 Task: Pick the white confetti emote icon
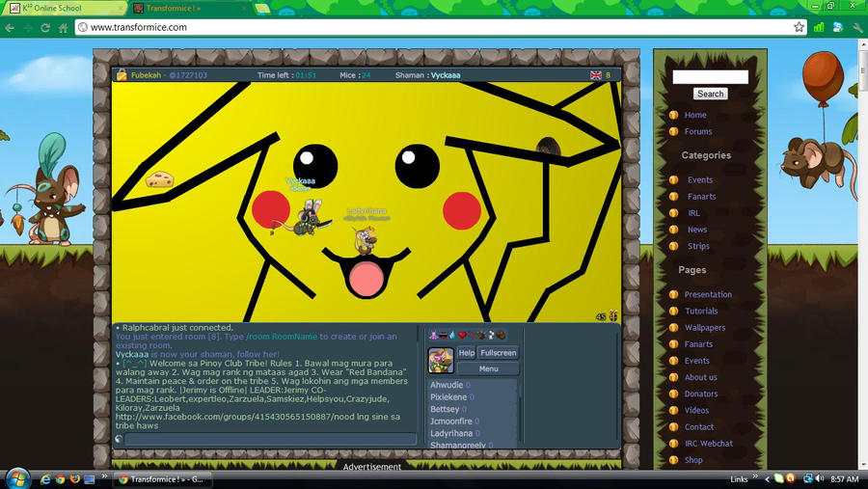(x=491, y=335)
